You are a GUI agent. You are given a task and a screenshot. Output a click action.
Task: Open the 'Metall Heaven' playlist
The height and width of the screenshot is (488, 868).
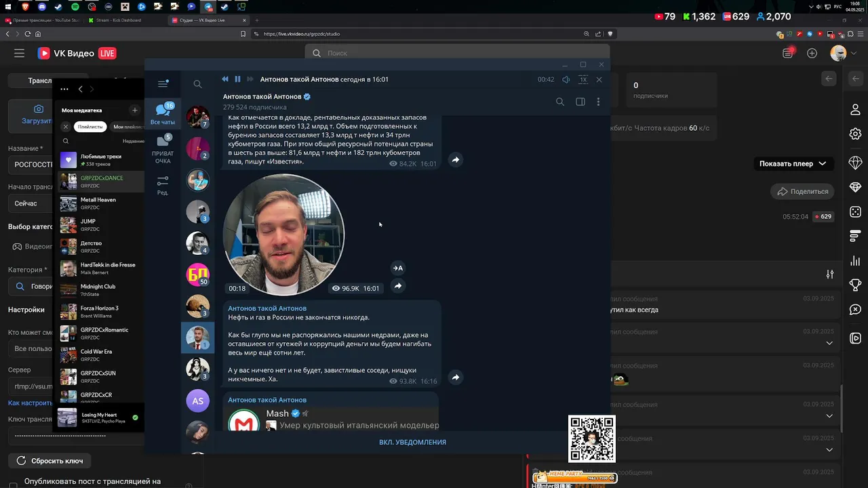tap(102, 203)
